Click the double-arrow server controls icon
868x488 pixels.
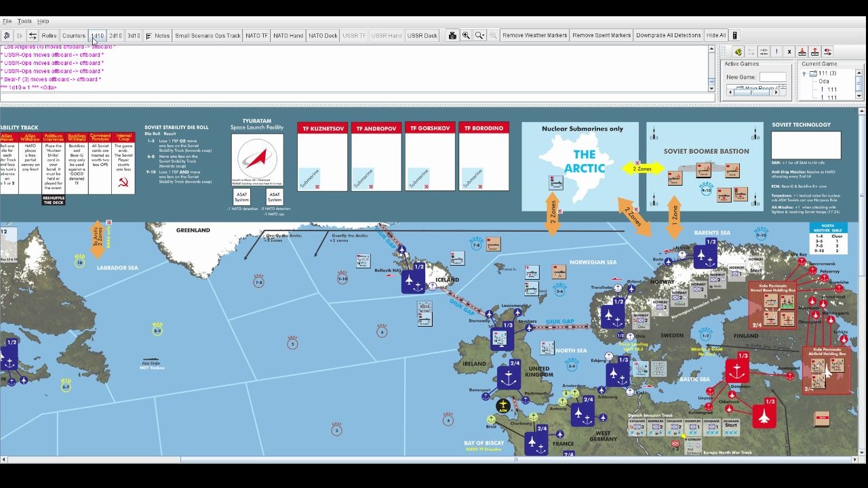tap(32, 35)
